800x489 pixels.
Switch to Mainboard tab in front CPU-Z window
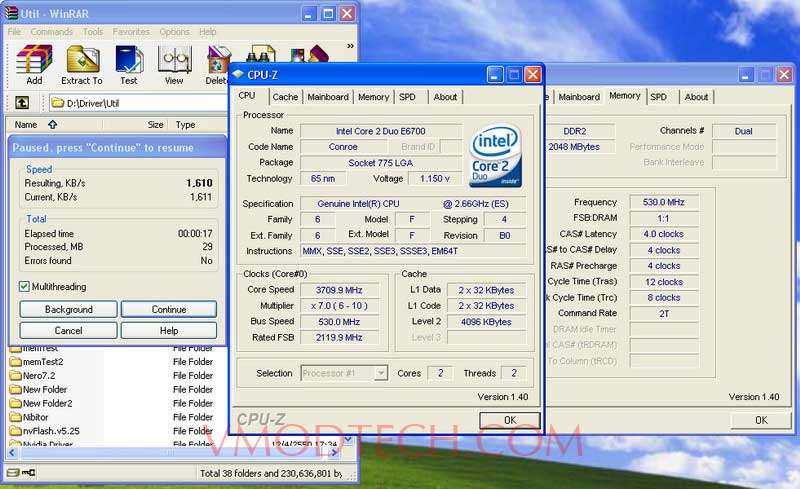[328, 96]
